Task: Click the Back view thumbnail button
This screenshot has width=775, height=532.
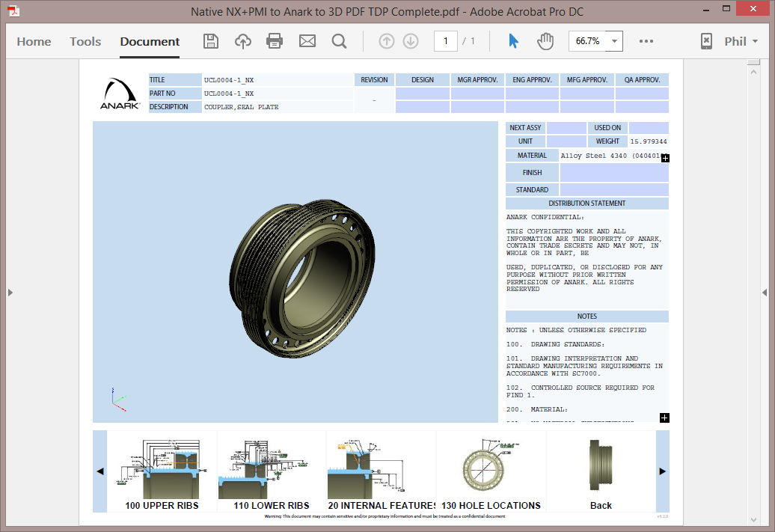Action: click(601, 468)
